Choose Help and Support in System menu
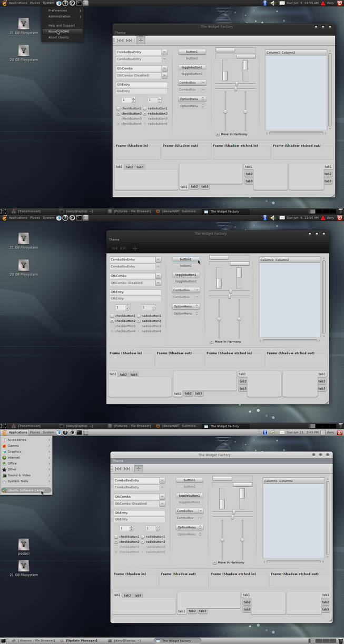This screenshot has height=644, width=344. pos(62,25)
